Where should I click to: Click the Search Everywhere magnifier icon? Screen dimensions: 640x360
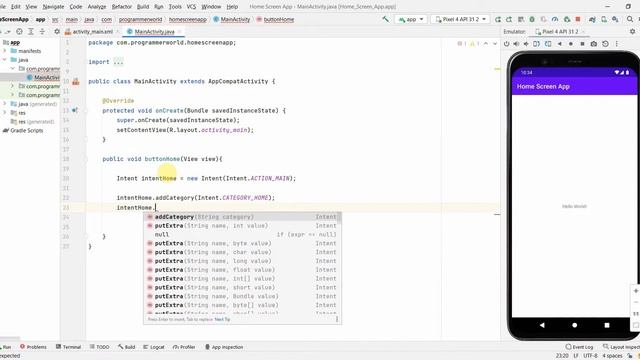pyautogui.click(x=630, y=19)
